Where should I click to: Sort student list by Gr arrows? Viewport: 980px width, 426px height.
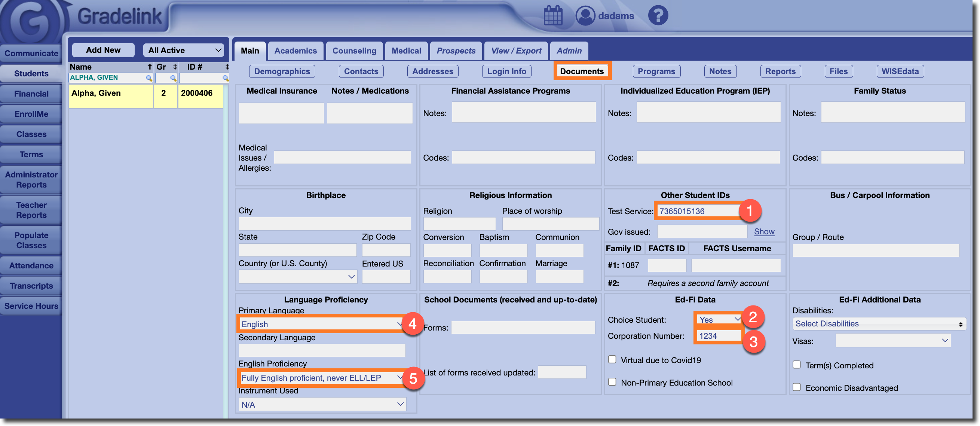[175, 67]
